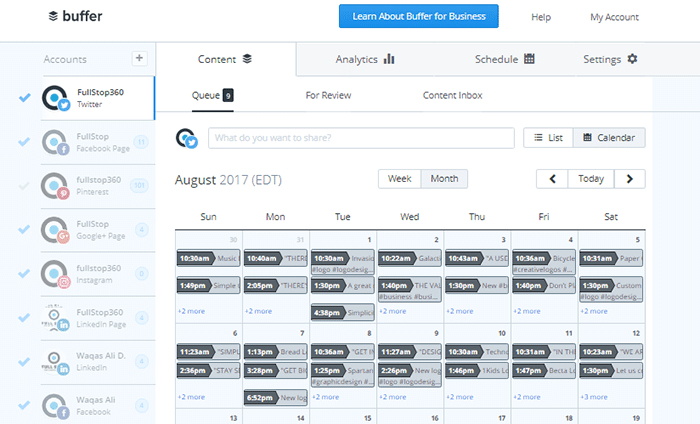Switch to the Analytics tab
The width and height of the screenshot is (700, 424).
coord(364,59)
